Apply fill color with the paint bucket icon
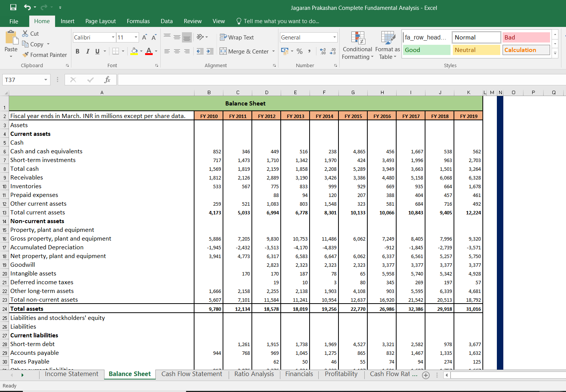Image resolution: width=566 pixels, height=392 pixels. (x=134, y=51)
